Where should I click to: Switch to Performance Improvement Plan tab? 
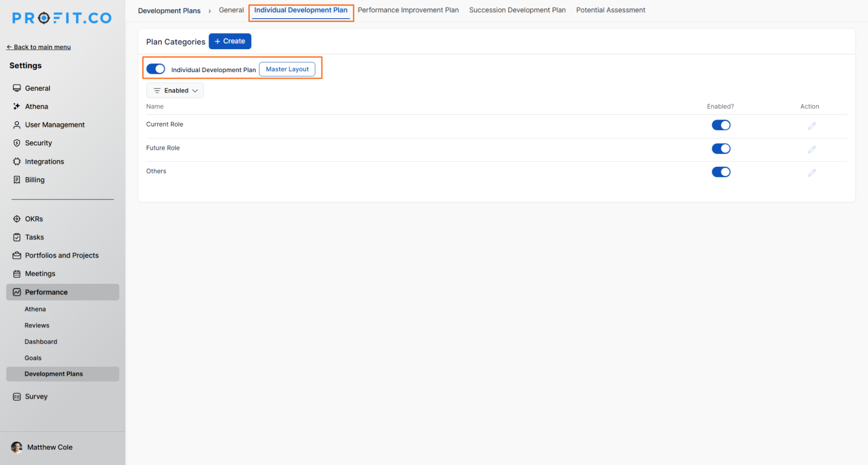coord(408,10)
